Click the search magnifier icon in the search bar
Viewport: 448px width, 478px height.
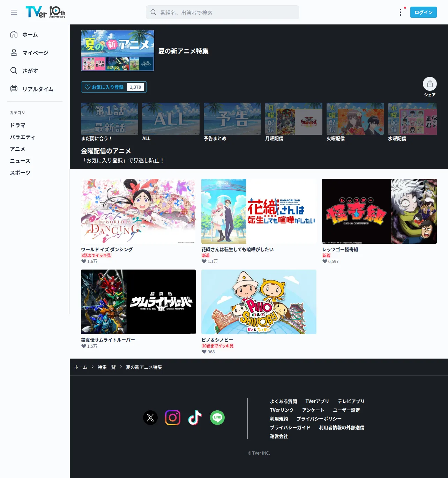[x=153, y=12]
